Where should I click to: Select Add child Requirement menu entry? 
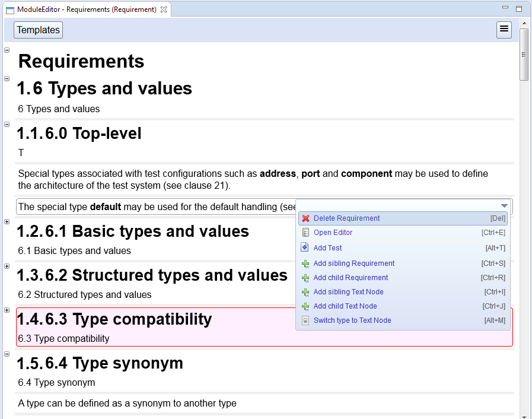(403, 278)
